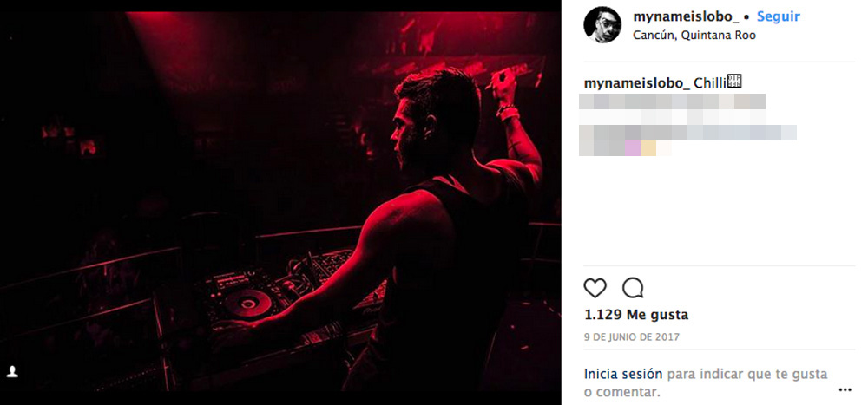Open the mynameislobo_ profile avatar
Viewport: 868px width, 405px height.
pyautogui.click(x=602, y=25)
